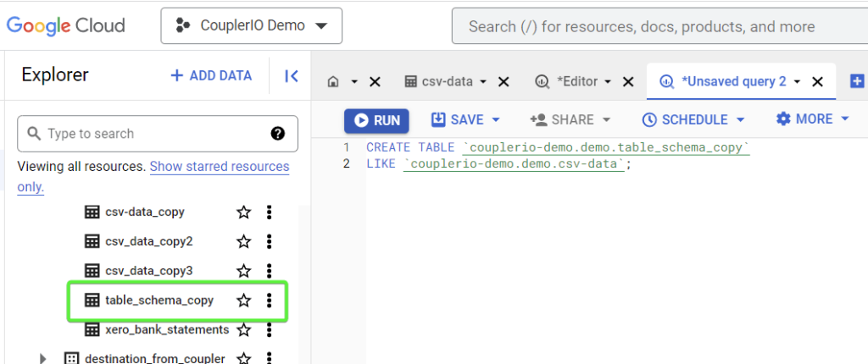Open actions menu for csv-data_copy
Screen dimensions: 868x364
tap(269, 212)
